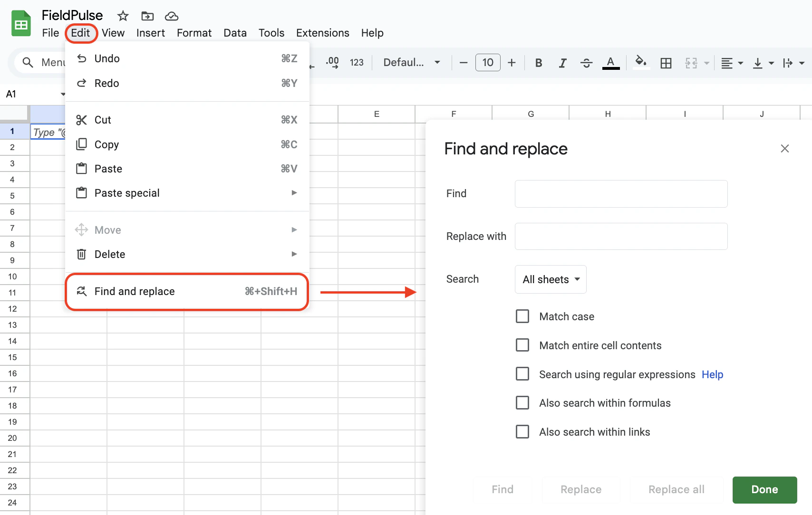Click the Replace with text field
Image resolution: width=812 pixels, height=515 pixels.
click(621, 236)
